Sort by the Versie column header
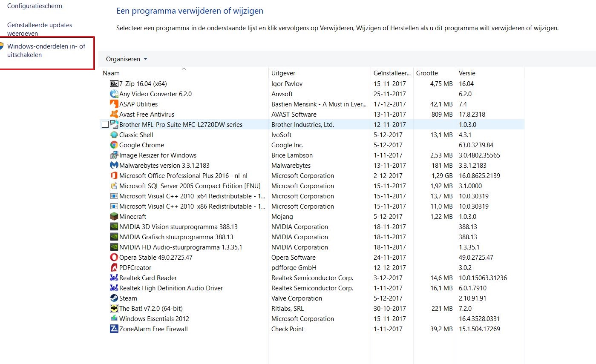 click(x=490, y=73)
